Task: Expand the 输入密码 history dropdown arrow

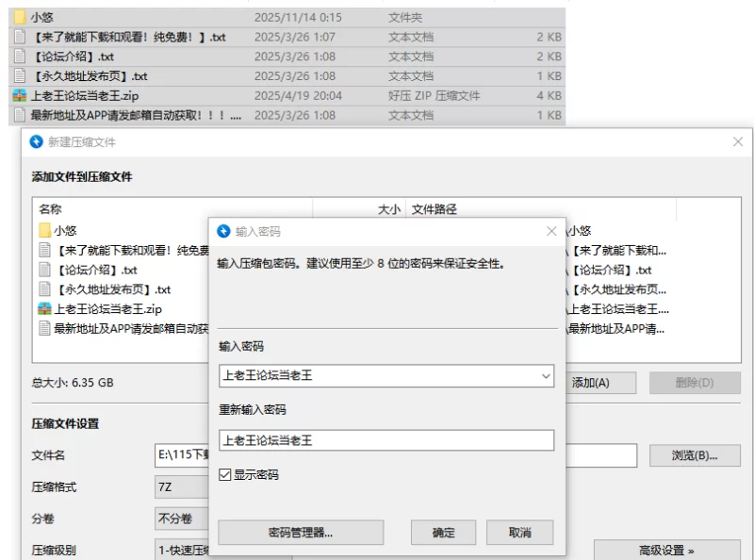Action: pyautogui.click(x=546, y=376)
